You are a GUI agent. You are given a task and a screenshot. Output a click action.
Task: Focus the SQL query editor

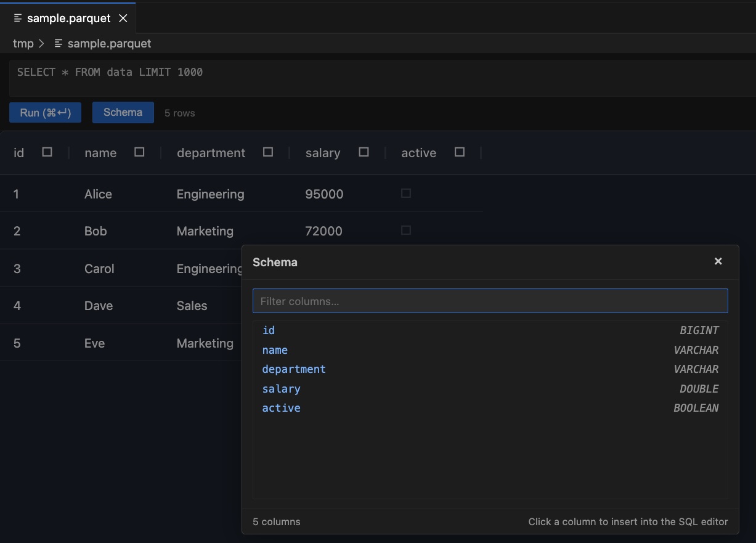382,78
